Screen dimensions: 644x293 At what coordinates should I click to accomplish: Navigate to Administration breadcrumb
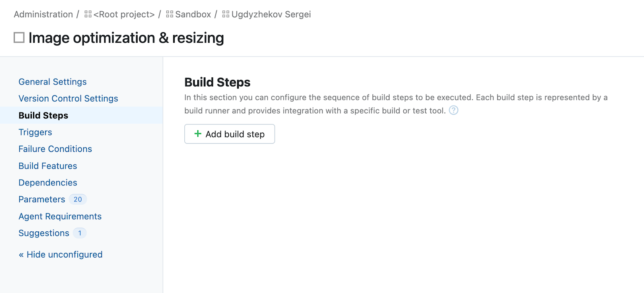pyautogui.click(x=43, y=15)
